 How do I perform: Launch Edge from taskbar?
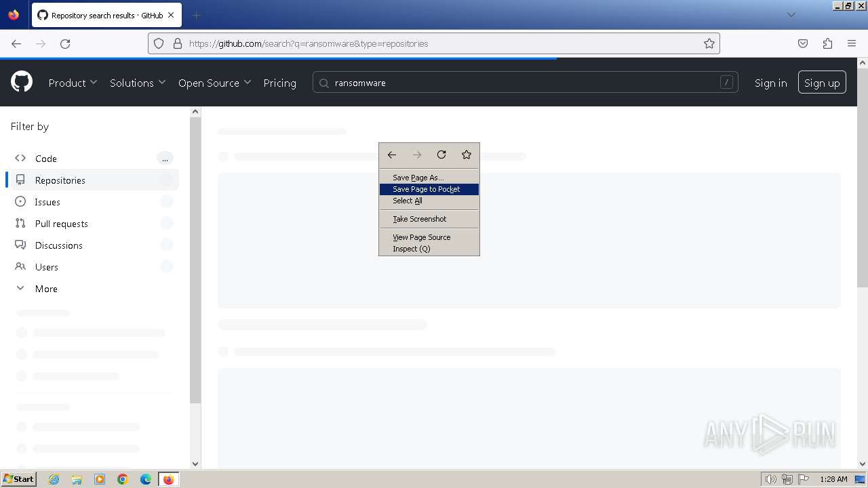tap(146, 479)
